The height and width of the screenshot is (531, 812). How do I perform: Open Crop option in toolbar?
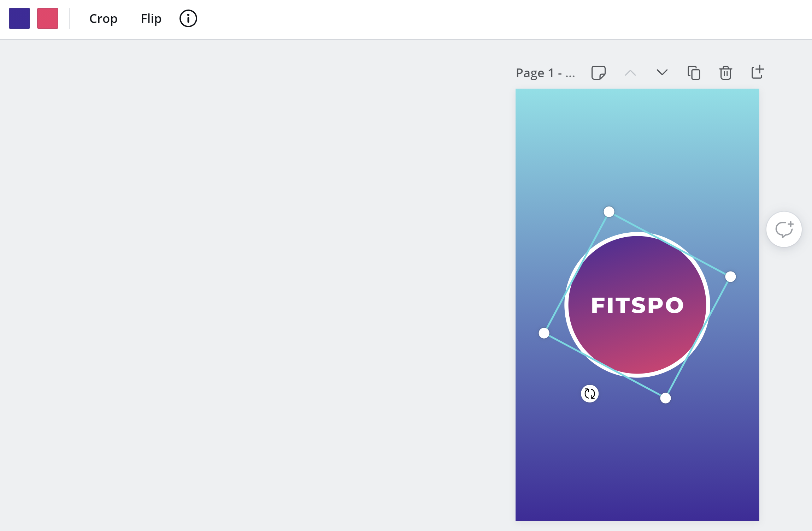(x=103, y=18)
